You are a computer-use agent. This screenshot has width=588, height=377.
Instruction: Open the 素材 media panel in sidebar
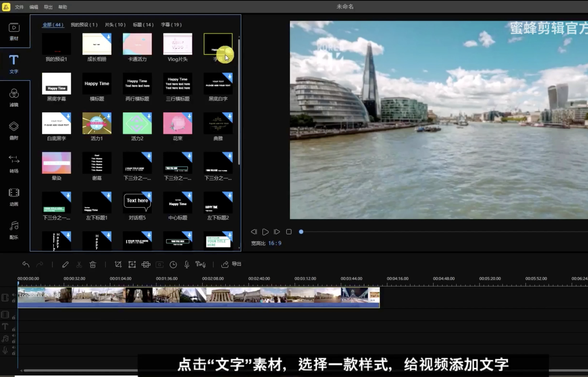[x=14, y=32]
